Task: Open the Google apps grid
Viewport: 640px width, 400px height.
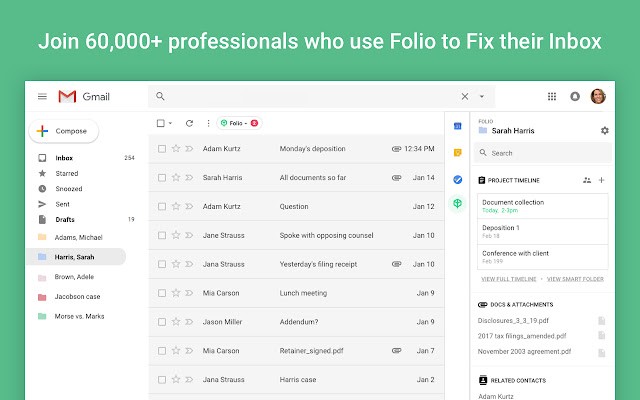Action: point(551,96)
